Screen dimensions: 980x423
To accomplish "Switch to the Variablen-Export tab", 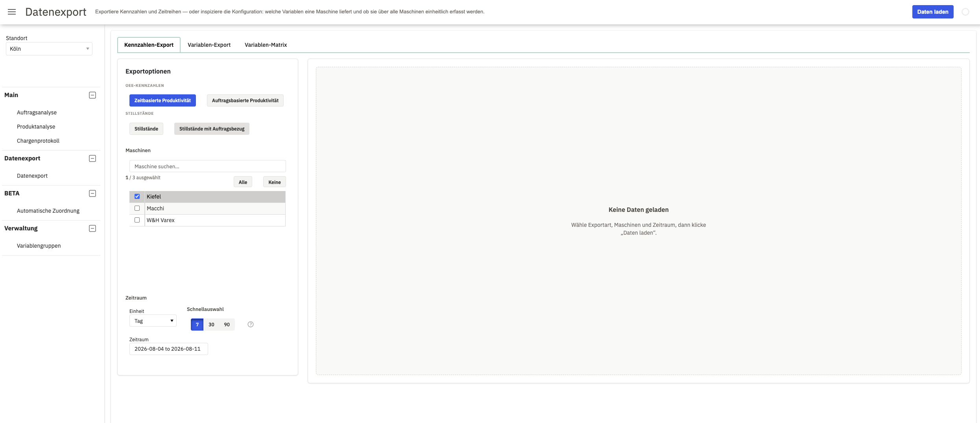I will (209, 45).
